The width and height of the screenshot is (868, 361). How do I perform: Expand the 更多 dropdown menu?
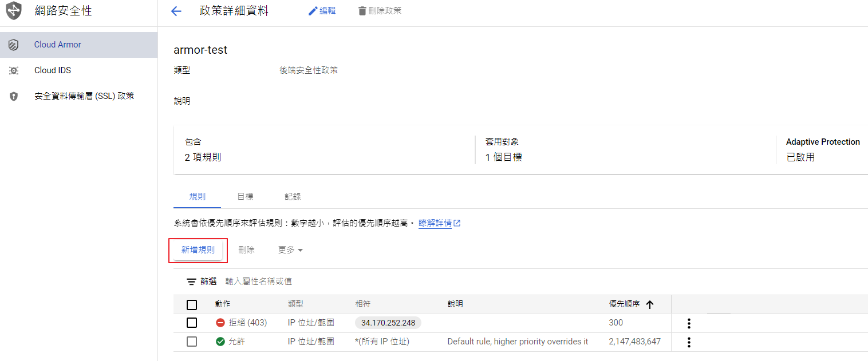[x=290, y=250]
